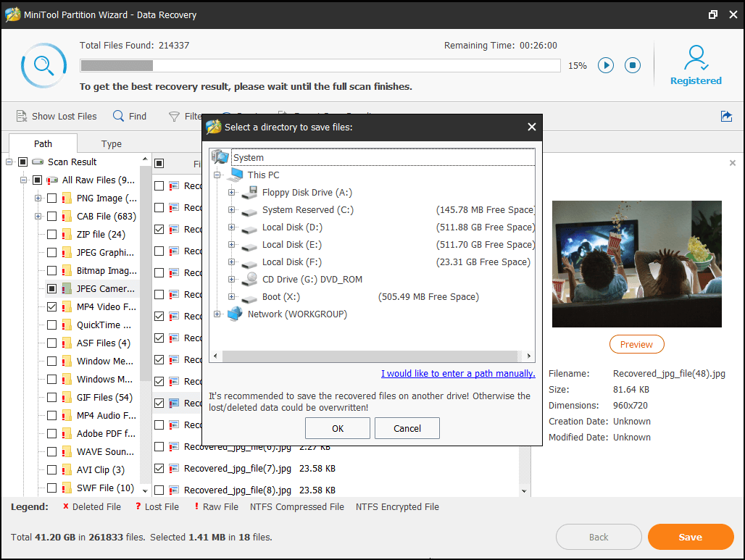Click the CAB File folder icon

[x=67, y=216]
